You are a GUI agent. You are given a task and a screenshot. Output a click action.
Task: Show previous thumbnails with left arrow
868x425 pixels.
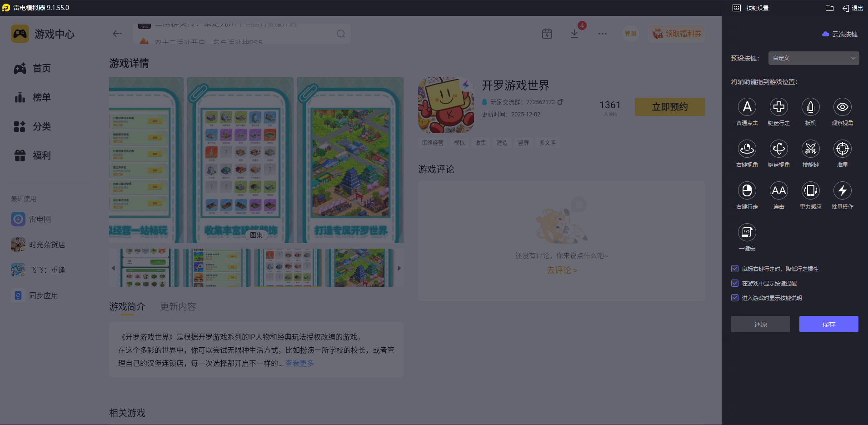tap(113, 268)
